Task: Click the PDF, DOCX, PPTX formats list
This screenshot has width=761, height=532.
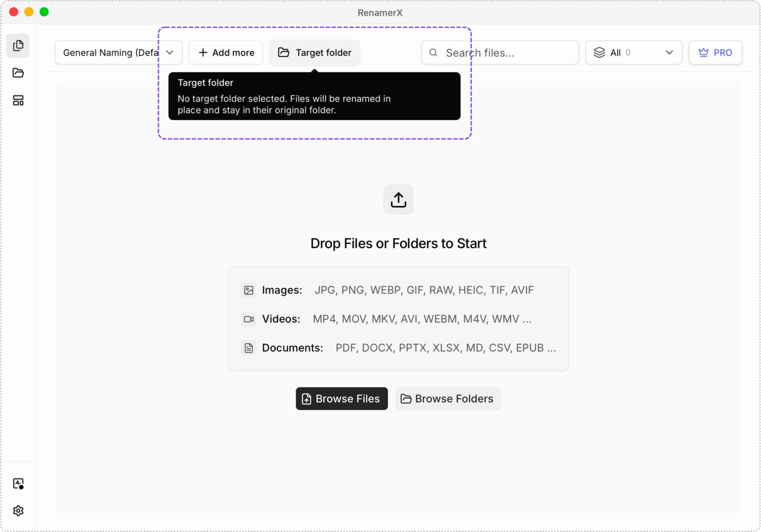Action: [x=446, y=348]
